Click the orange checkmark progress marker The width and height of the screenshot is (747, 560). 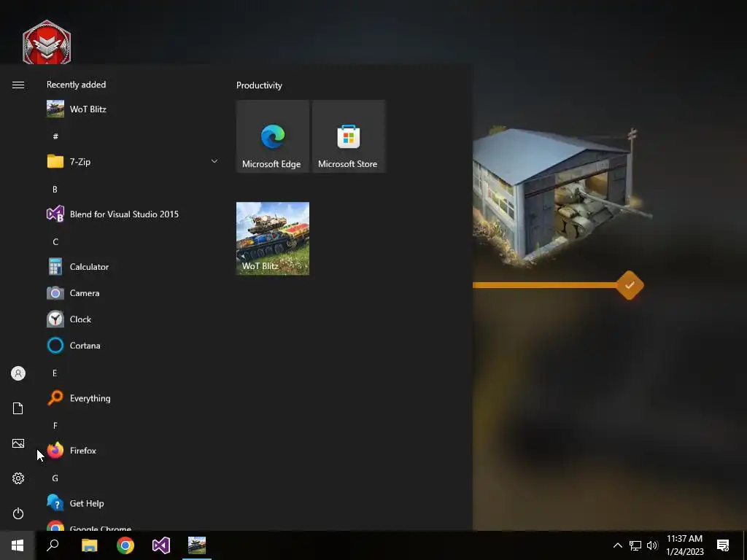630,285
